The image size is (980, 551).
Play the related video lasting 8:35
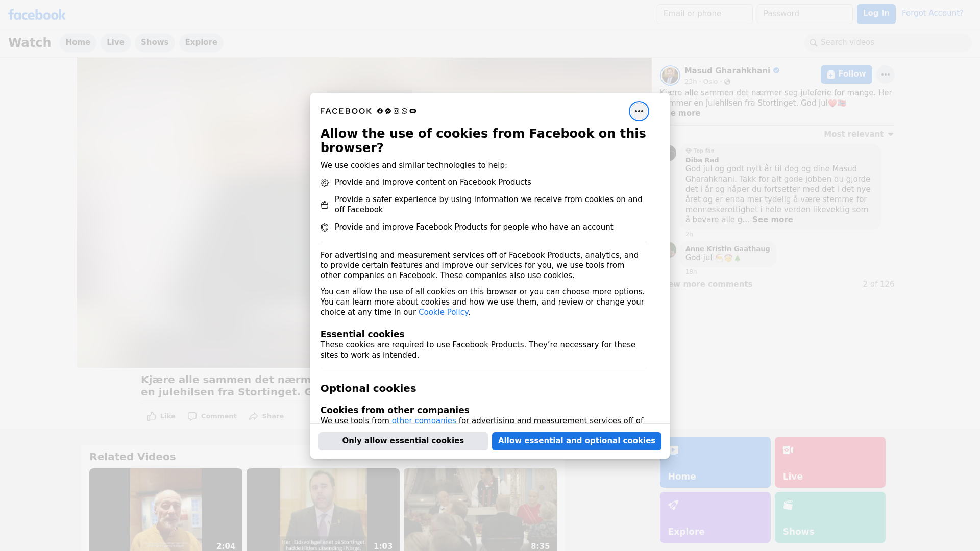pos(480,510)
